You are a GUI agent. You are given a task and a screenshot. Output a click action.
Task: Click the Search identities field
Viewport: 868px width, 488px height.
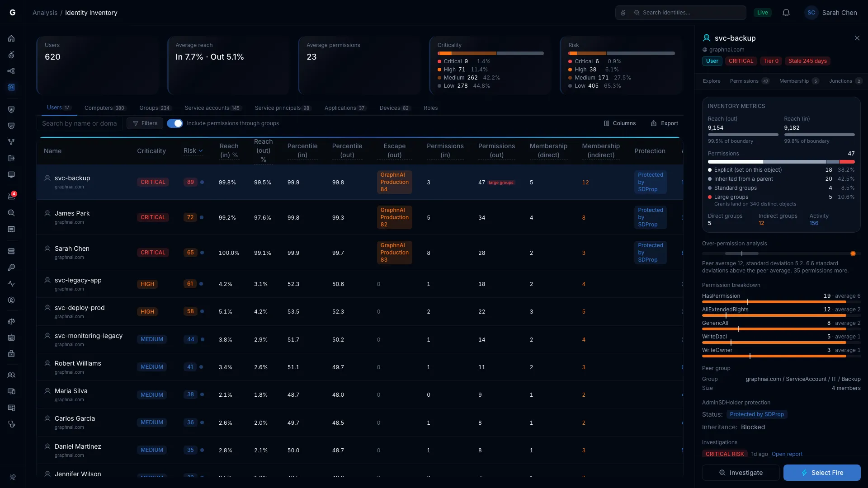point(681,13)
